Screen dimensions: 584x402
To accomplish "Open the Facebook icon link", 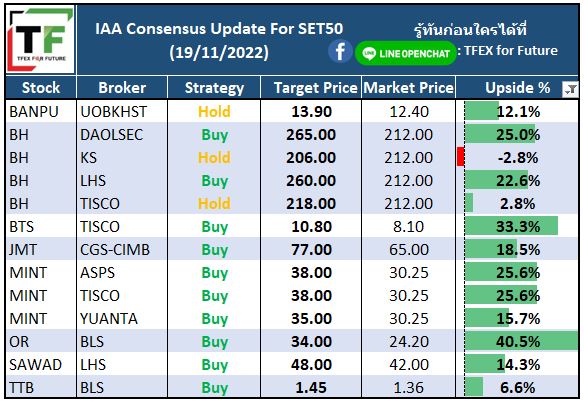I will tap(340, 51).
